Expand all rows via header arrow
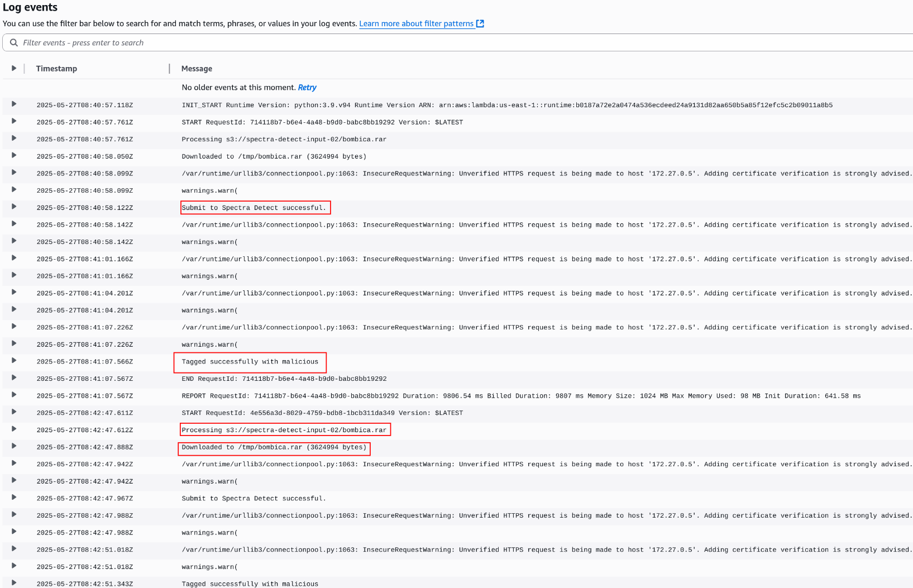 click(x=14, y=68)
